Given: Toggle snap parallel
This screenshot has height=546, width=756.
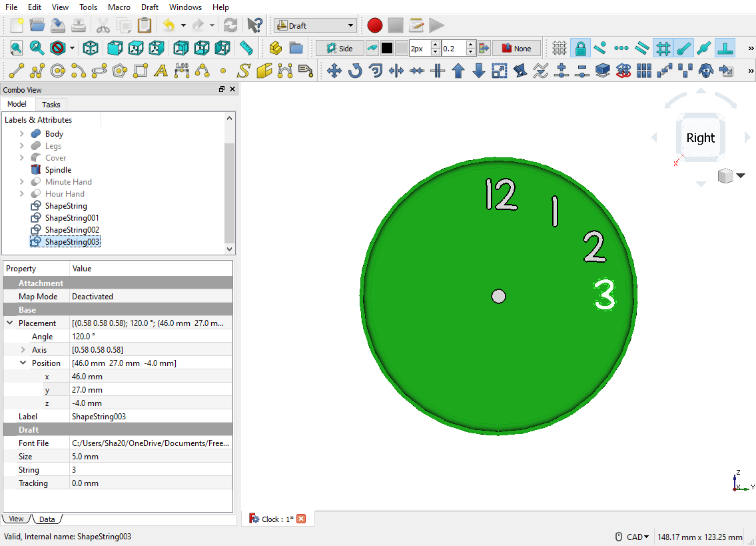Looking at the screenshot, I should pos(643,48).
